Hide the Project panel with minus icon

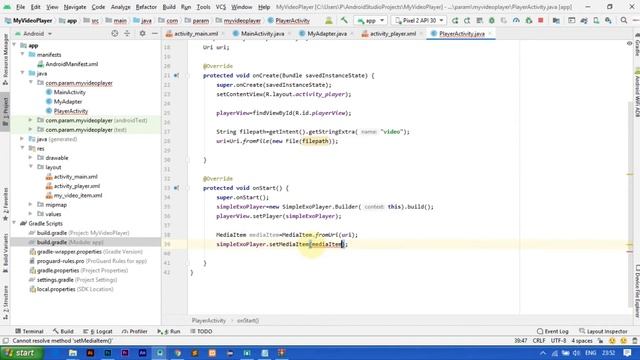[x=155, y=33]
